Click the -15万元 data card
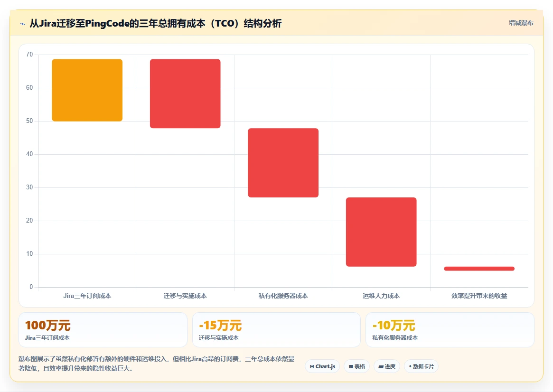This screenshot has height=392, width=553. 276,330
